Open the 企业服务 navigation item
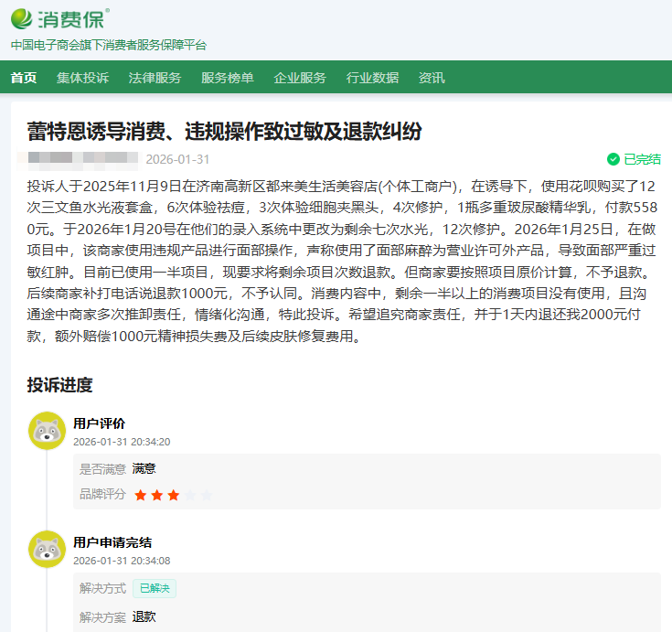This screenshot has width=672, height=632. (x=300, y=78)
